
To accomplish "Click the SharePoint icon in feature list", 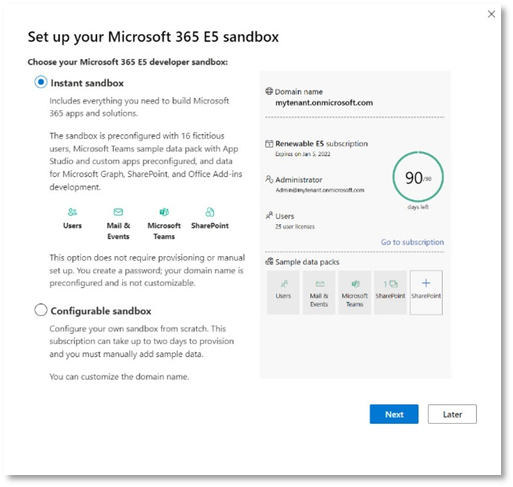I will click(x=210, y=212).
